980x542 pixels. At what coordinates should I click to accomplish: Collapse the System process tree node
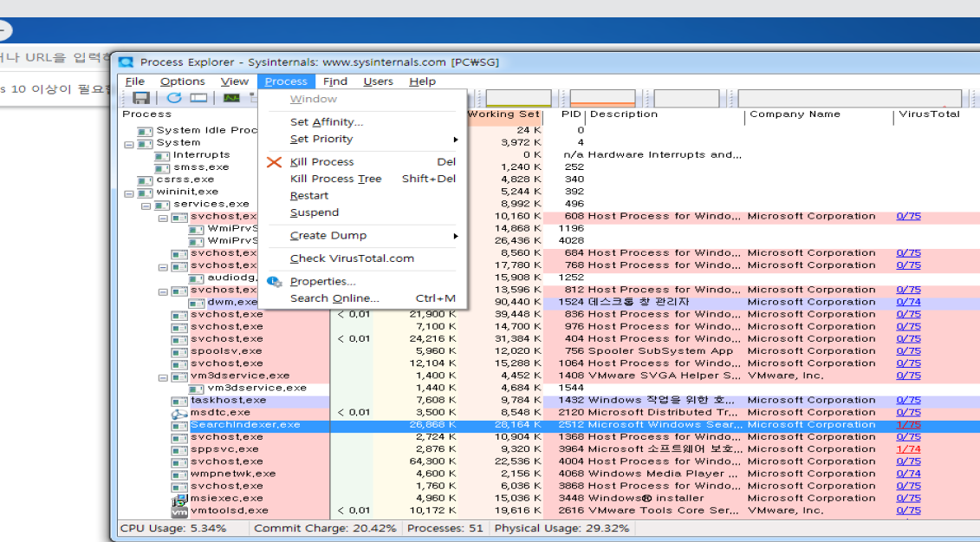(129, 145)
